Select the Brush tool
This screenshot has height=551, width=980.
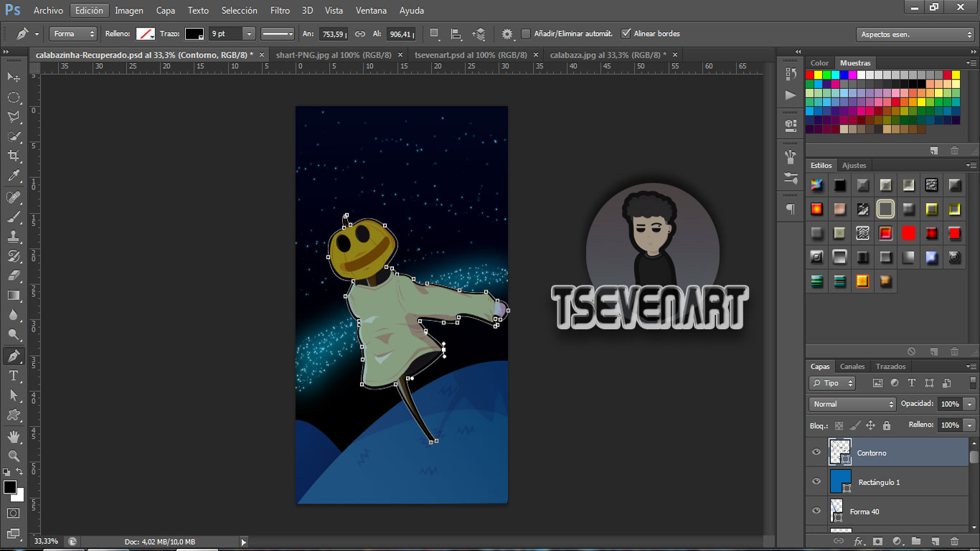coord(14,217)
